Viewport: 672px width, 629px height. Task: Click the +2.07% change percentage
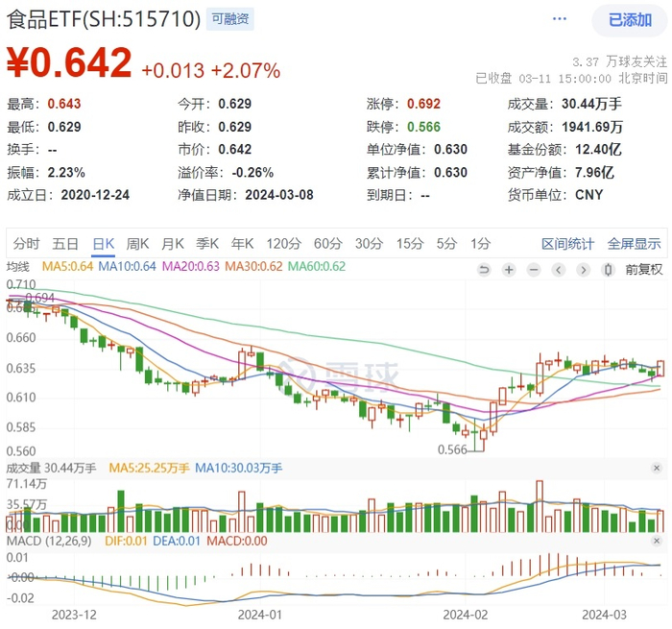246,71
